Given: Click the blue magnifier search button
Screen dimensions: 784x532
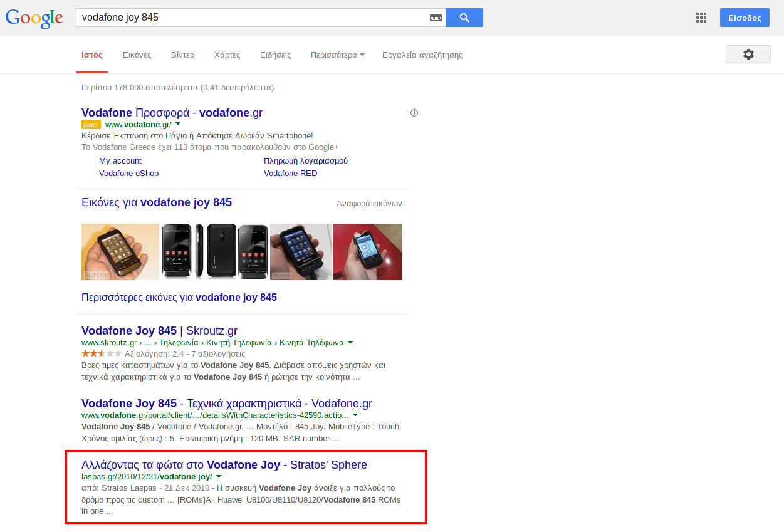Looking at the screenshot, I should pyautogui.click(x=464, y=18).
